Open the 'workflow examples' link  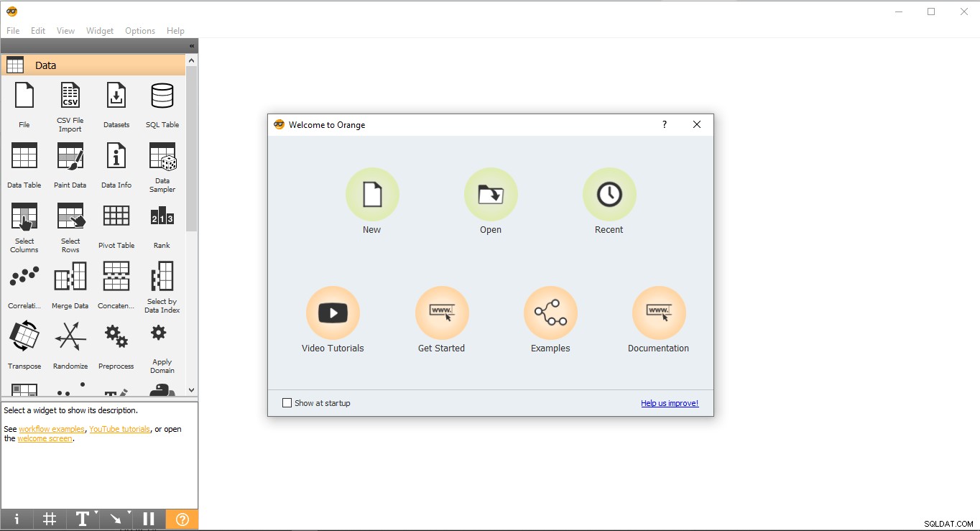click(52, 429)
